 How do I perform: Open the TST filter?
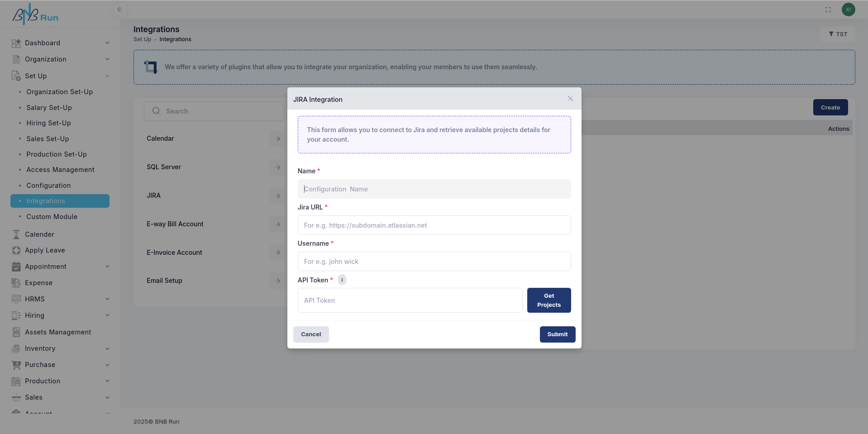click(x=838, y=34)
